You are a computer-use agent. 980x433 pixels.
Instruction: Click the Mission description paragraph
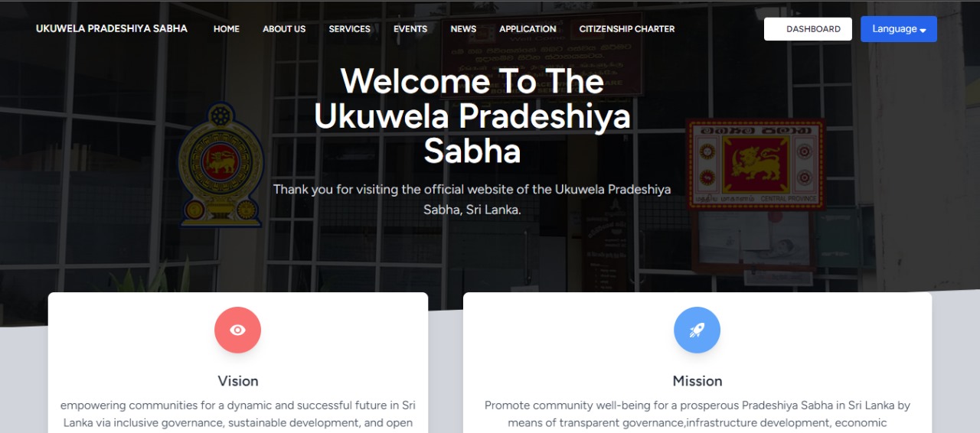[697, 415]
